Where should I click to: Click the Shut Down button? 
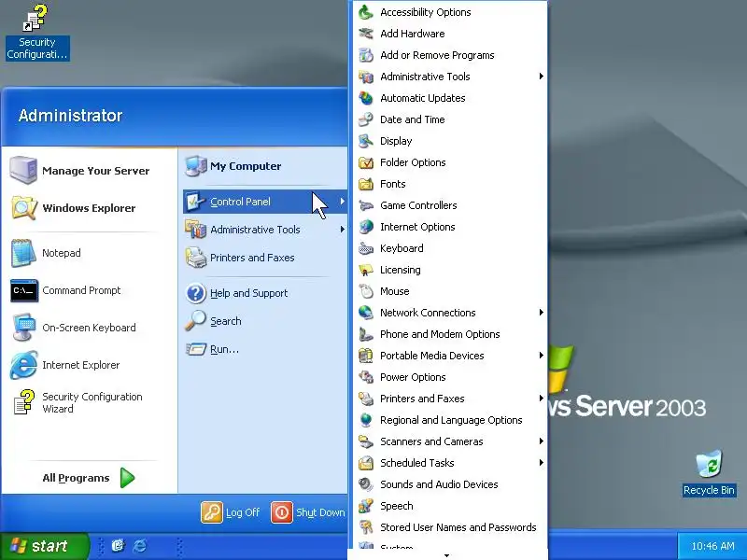(308, 512)
